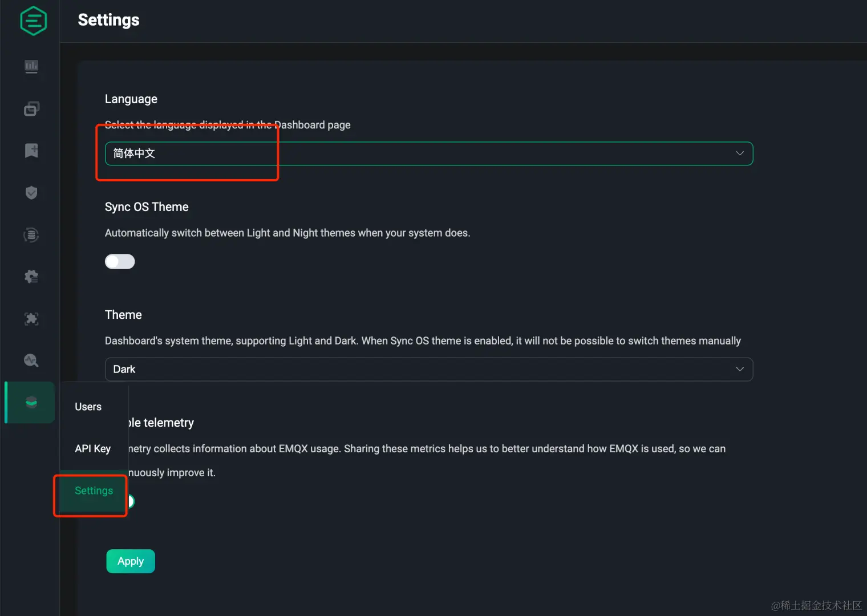The width and height of the screenshot is (867, 616).
Task: Click the Settings menu entry
Action: coord(93,491)
